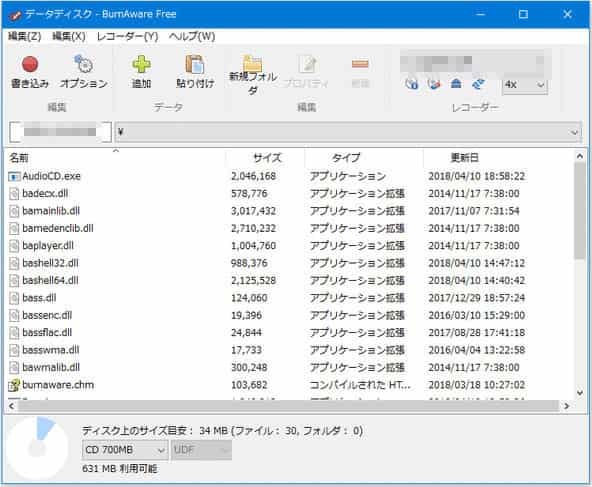The image size is (592, 487).
Task: Sort by the 更新日 column header
Action: point(498,157)
